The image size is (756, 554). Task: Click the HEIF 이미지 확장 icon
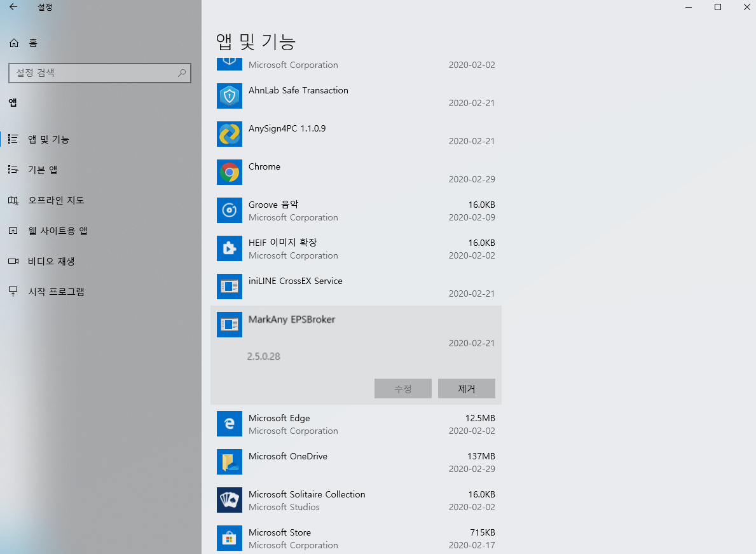coord(230,248)
